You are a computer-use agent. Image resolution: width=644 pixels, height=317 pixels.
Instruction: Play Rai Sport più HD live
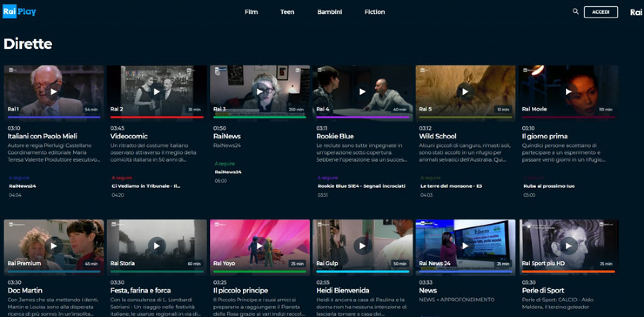coord(568,246)
